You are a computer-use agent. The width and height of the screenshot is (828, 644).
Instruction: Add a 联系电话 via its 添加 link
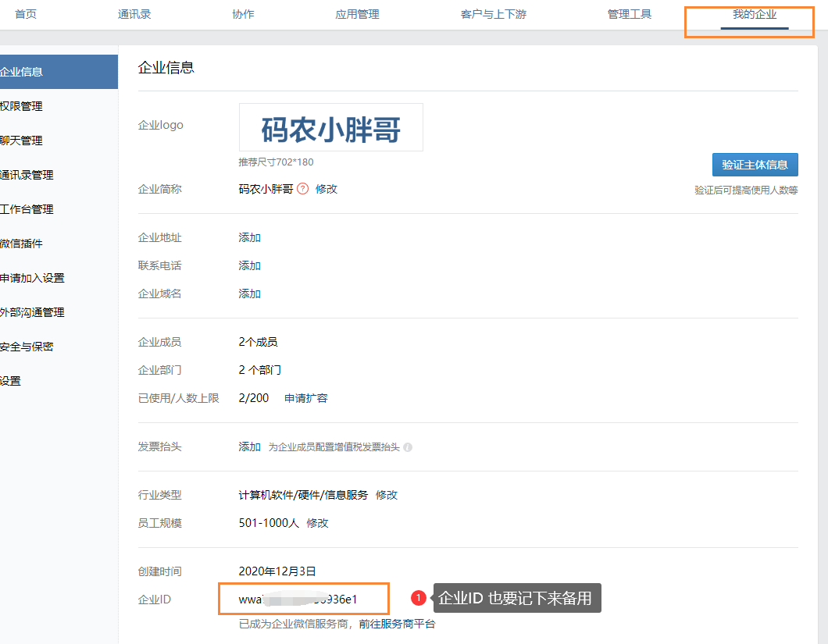point(250,265)
